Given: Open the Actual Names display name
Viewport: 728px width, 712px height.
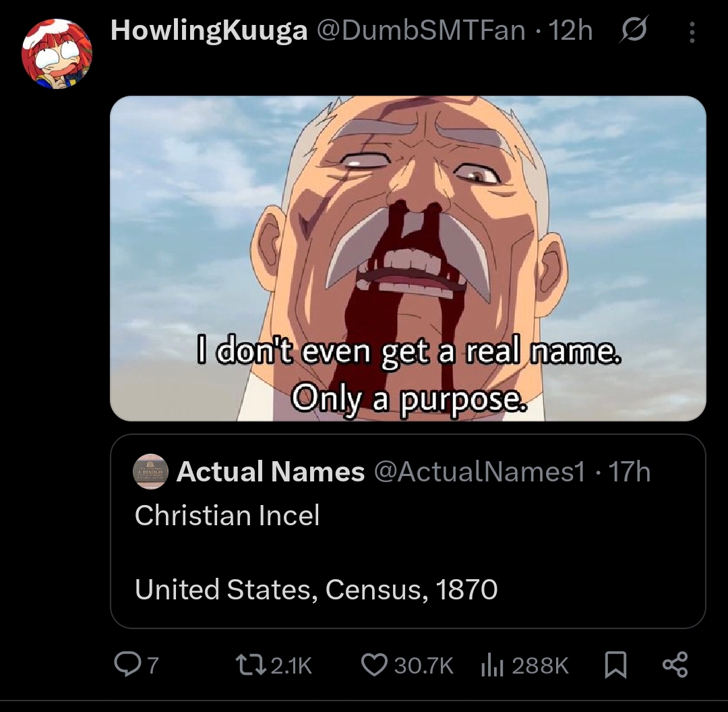Looking at the screenshot, I should pos(270,472).
